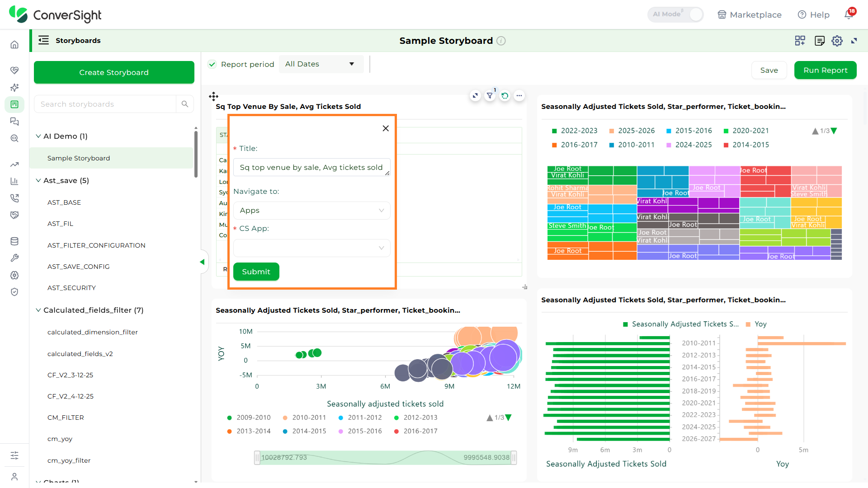Expand the Sq Top Venue widget

[x=475, y=95]
